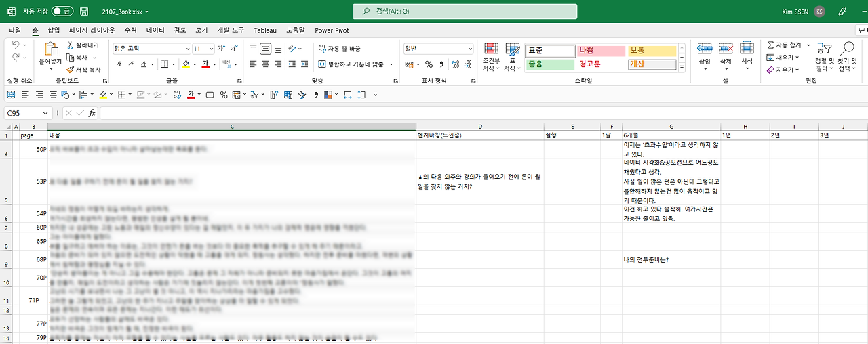Screen dimensions: 868x344
Task: Toggle bold 가 in font group
Action: (x=119, y=64)
